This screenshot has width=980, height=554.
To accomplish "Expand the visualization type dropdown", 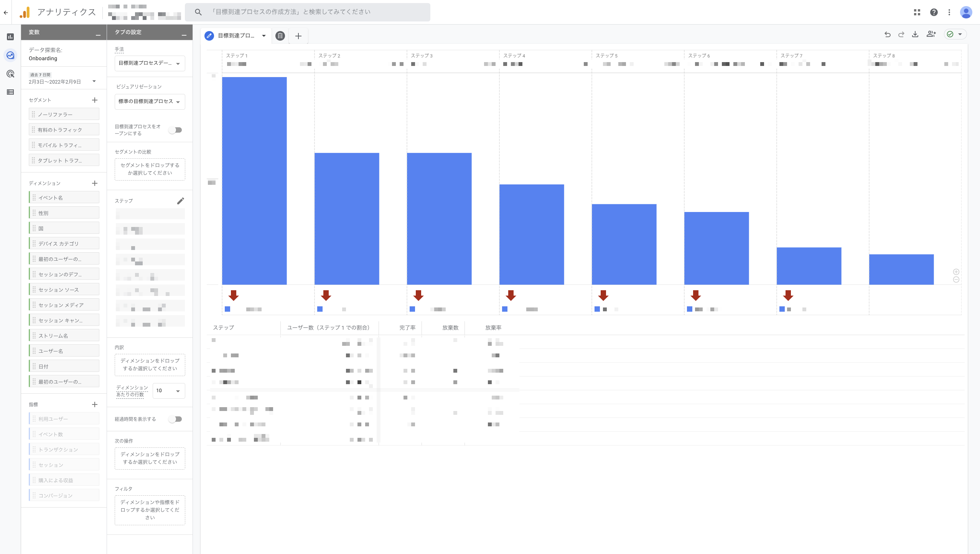I will [150, 102].
